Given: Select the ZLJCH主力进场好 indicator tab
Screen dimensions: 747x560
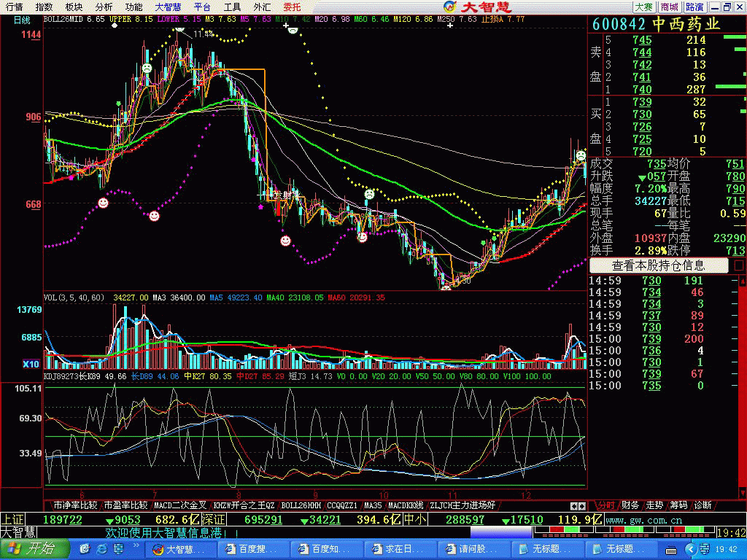Looking at the screenshot, I should 462,505.
